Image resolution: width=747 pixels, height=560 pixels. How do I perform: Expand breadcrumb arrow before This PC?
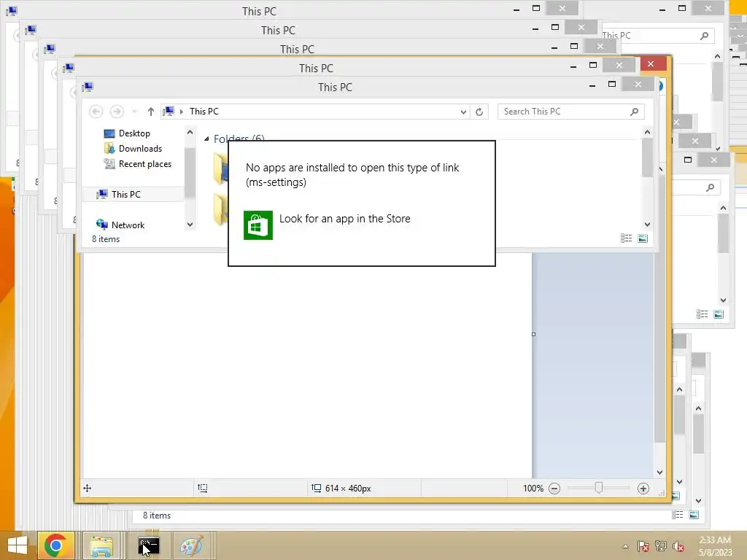coord(182,112)
